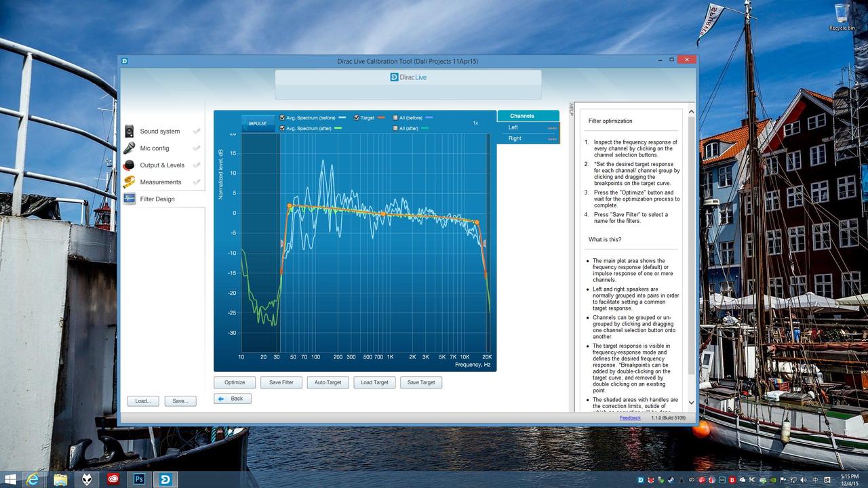Click the taskbar clock showing 5:15 PM
Viewport: 868px width, 488px height.
click(850, 480)
